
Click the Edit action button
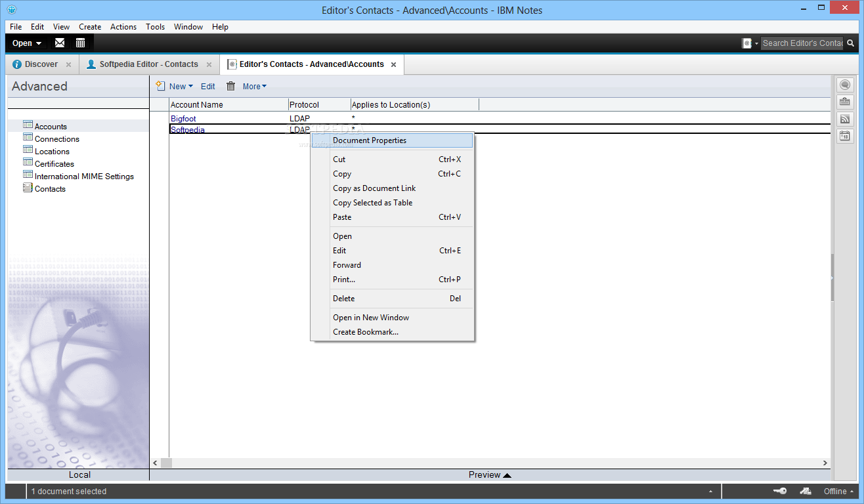pos(208,86)
